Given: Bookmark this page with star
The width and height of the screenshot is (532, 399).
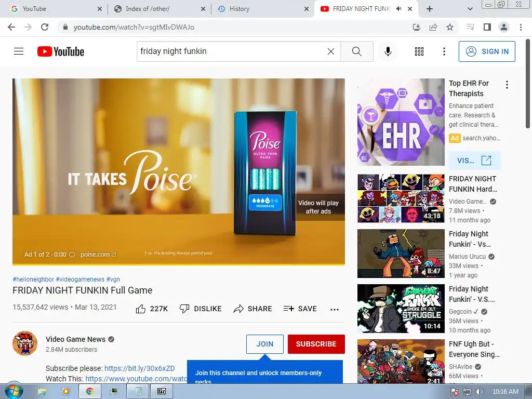Looking at the screenshot, I should coord(450,27).
